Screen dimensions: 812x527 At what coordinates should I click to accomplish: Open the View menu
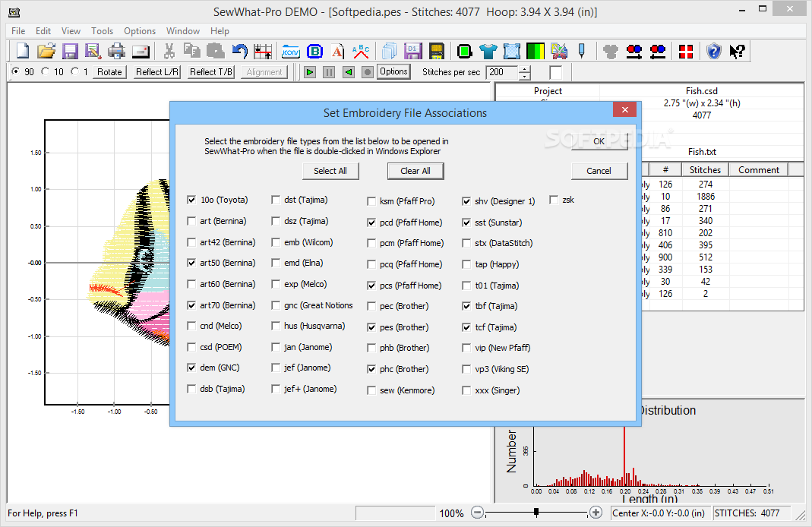(71, 31)
